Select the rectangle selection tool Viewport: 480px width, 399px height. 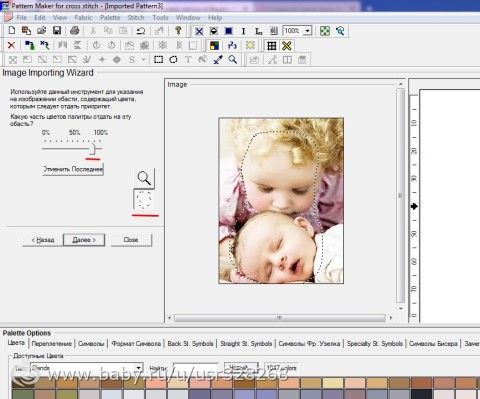[158, 60]
